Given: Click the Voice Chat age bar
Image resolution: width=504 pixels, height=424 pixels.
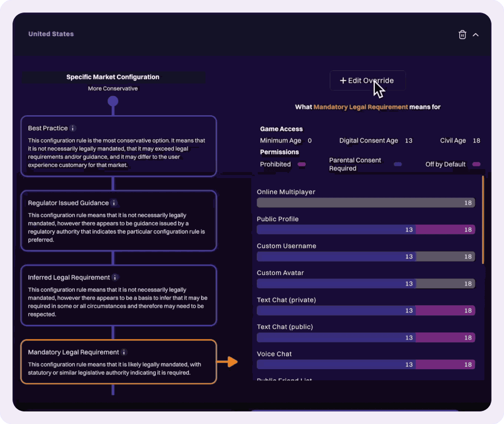Looking at the screenshot, I should tap(365, 365).
